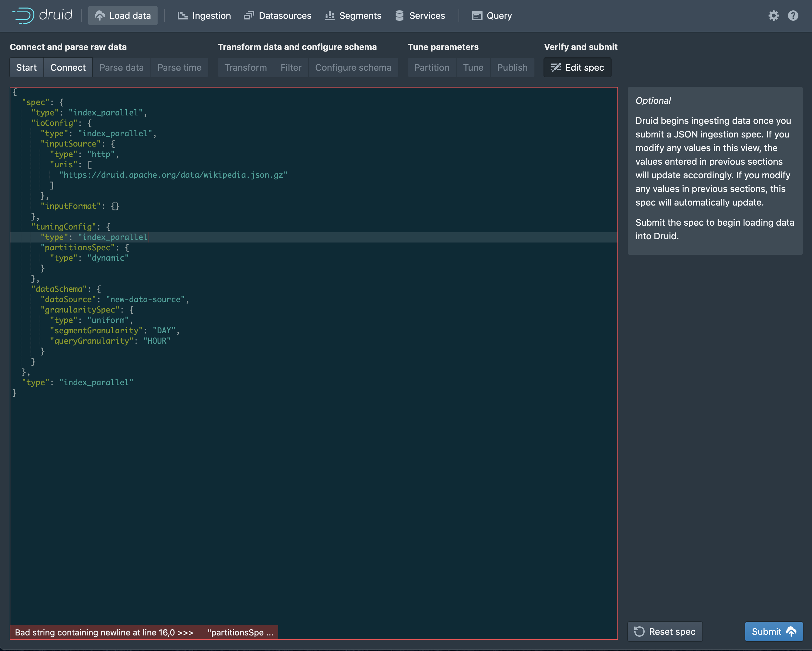Image resolution: width=812 pixels, height=651 pixels.
Task: Select the Configure schema step
Action: (353, 67)
